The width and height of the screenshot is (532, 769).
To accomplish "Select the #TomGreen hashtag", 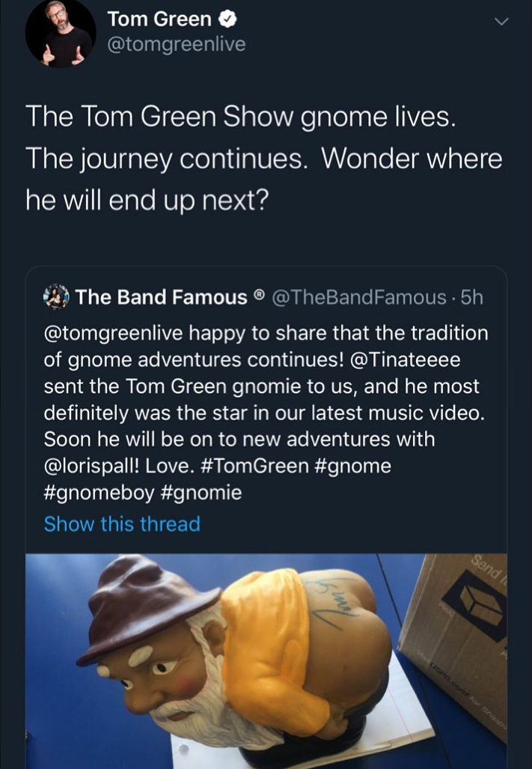I will pos(254,466).
